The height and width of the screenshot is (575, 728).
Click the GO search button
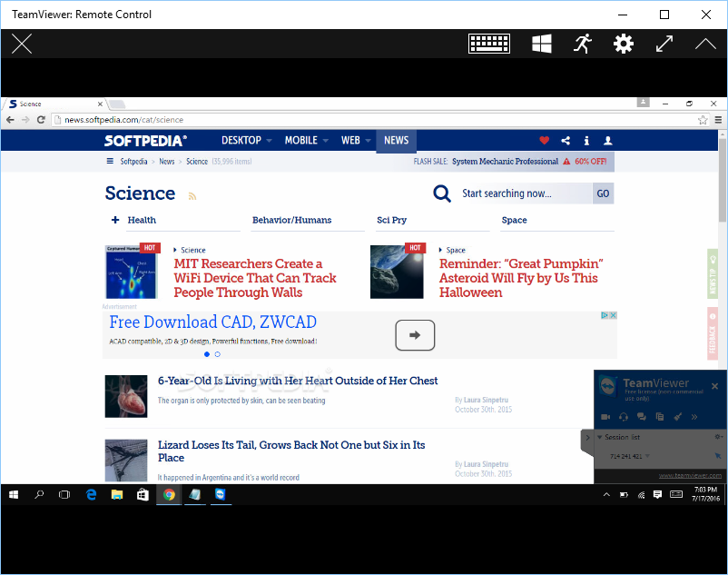(x=603, y=193)
